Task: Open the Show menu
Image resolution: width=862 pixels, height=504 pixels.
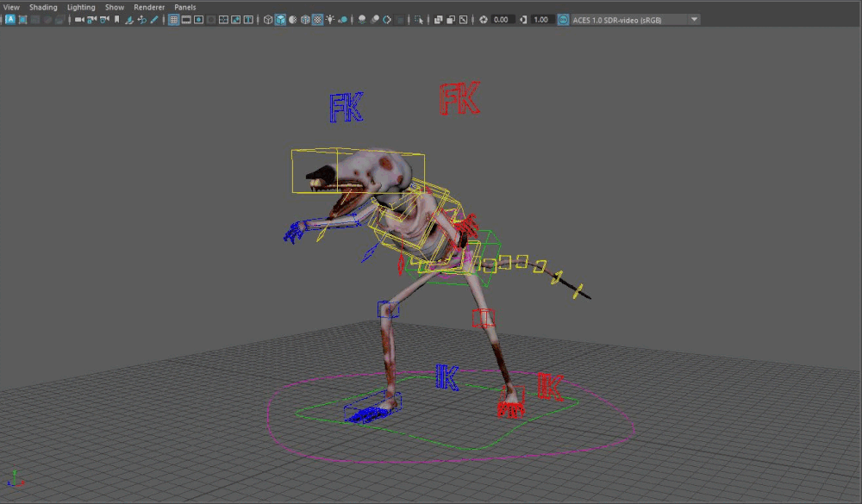Action: [x=115, y=7]
